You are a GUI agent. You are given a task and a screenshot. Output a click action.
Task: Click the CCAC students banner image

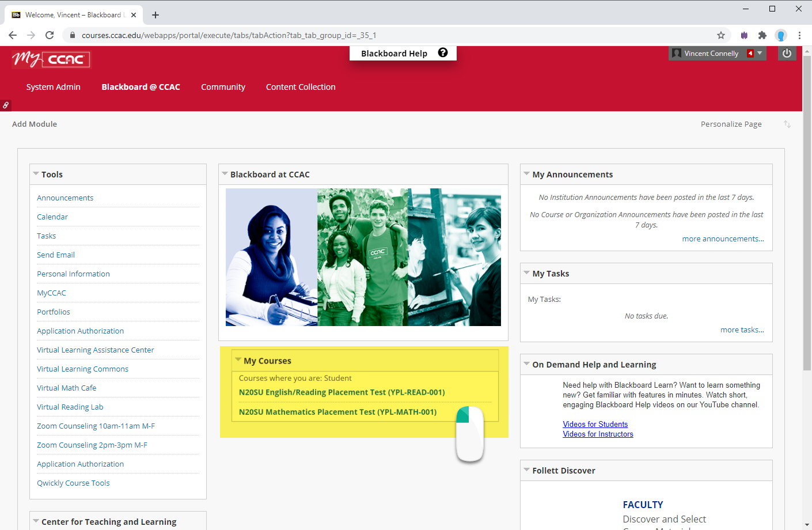point(363,257)
